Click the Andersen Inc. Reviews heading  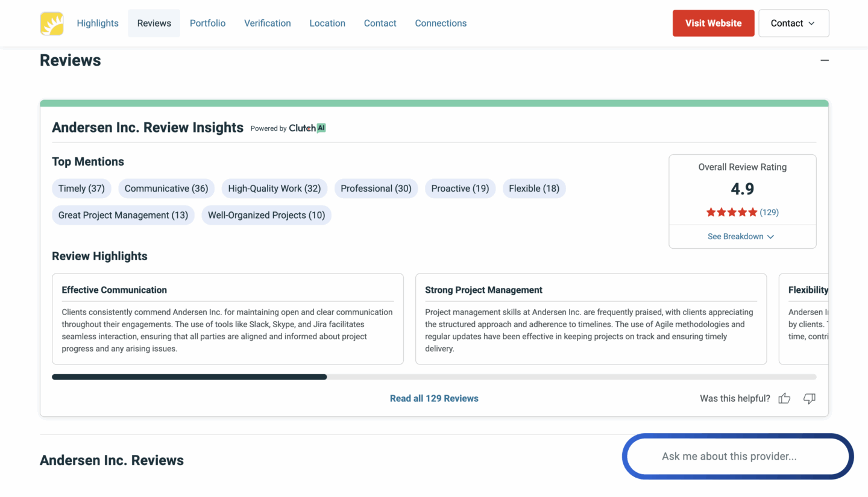112,460
